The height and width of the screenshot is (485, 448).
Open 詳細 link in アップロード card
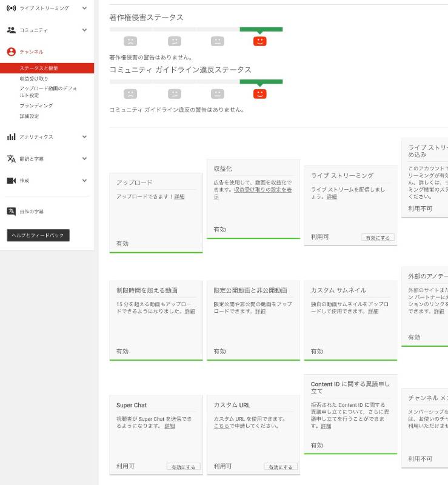click(179, 196)
